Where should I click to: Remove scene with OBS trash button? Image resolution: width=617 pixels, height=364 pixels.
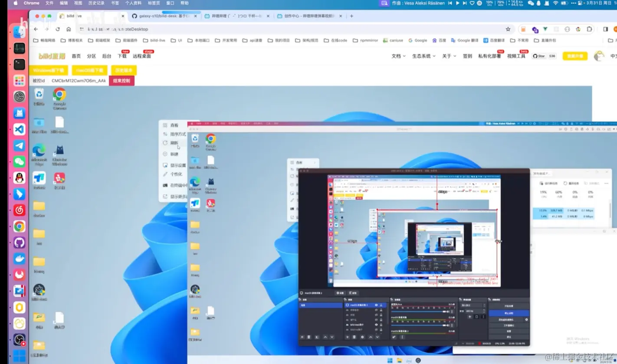coord(309,337)
